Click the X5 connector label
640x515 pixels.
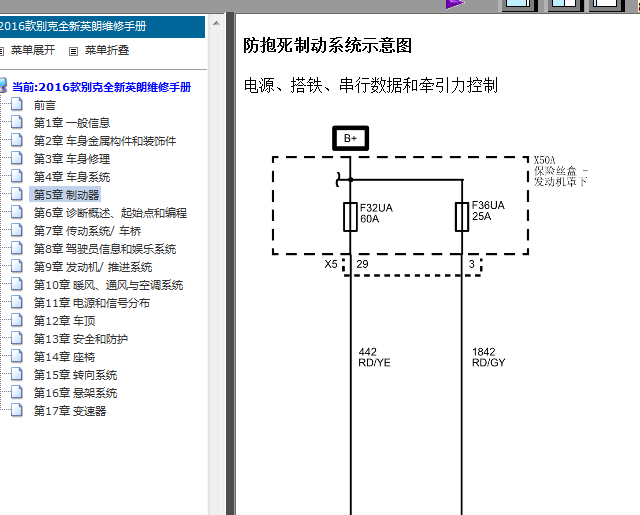(x=331, y=264)
